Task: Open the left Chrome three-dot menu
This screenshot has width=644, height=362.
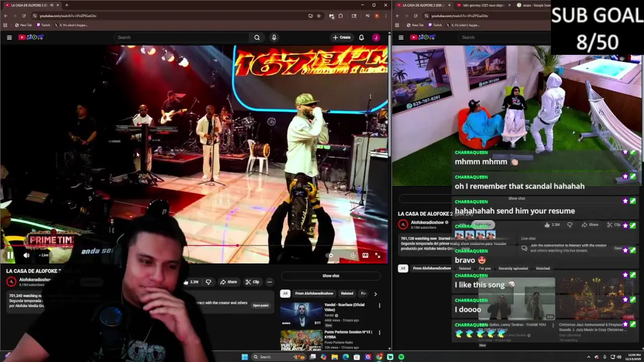Action: pos(385,16)
